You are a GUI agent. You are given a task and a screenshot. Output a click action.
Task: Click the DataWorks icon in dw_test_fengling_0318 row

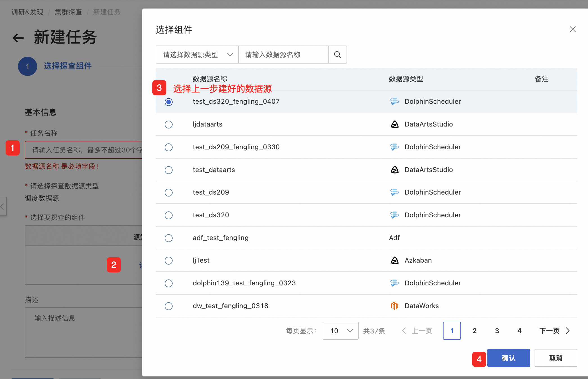point(395,306)
